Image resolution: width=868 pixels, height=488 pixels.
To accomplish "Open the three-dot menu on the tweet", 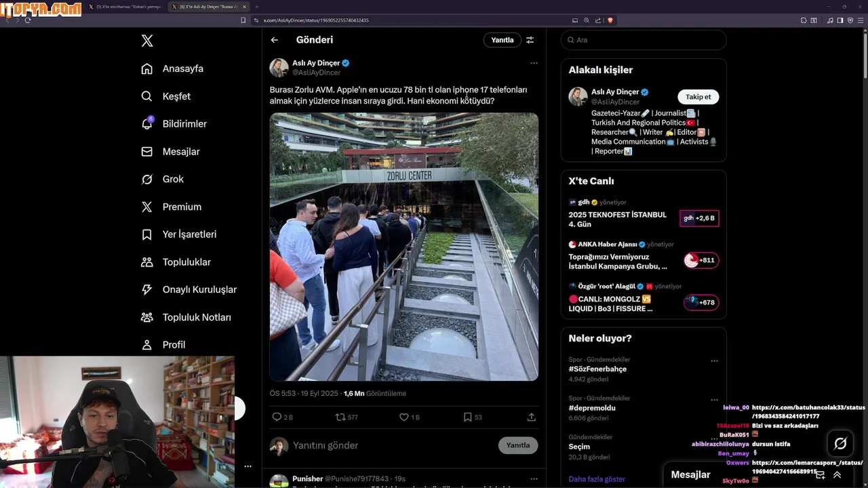I will coord(534,63).
